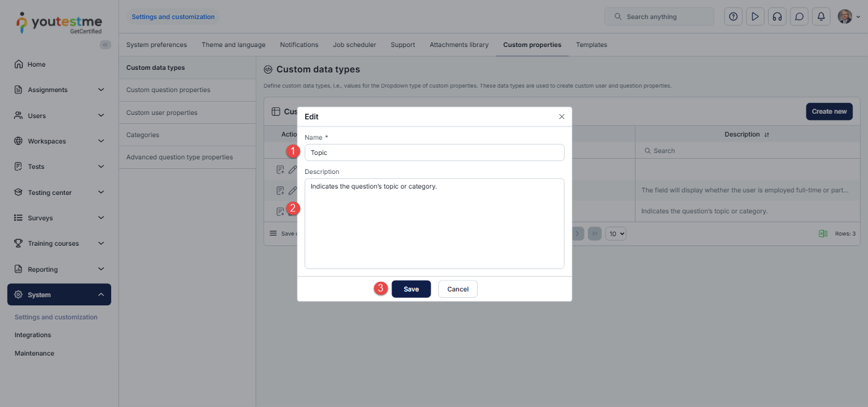Open the headset support icon
The height and width of the screenshot is (407, 868).
777,17
